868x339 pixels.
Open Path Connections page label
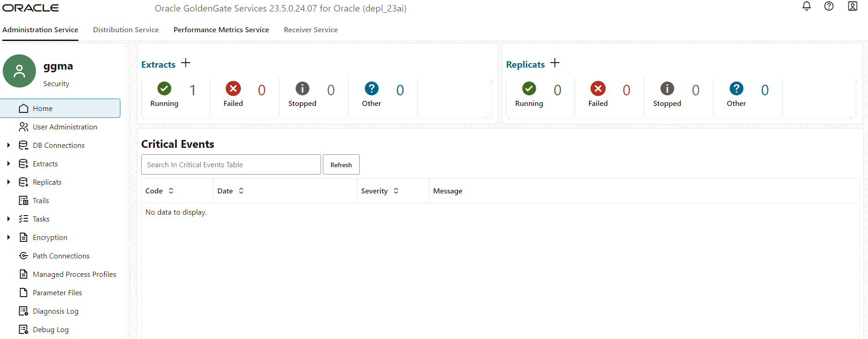click(x=61, y=256)
